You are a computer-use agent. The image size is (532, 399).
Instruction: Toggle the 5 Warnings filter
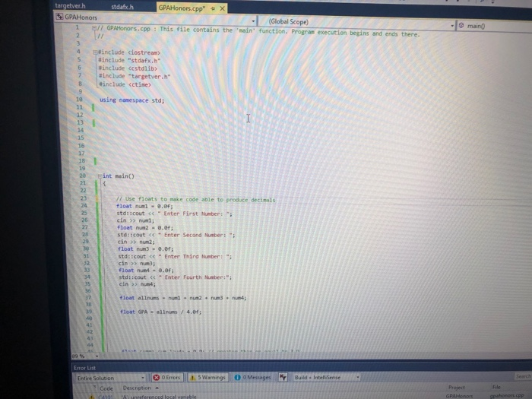pyautogui.click(x=207, y=377)
